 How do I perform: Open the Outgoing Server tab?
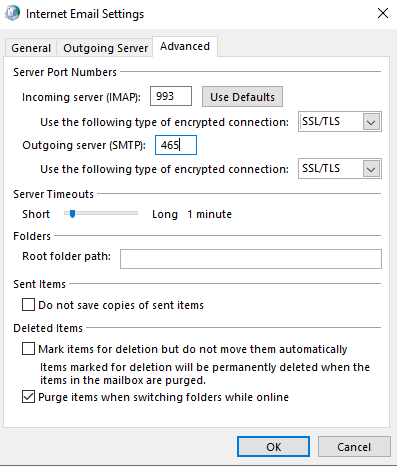(105, 48)
